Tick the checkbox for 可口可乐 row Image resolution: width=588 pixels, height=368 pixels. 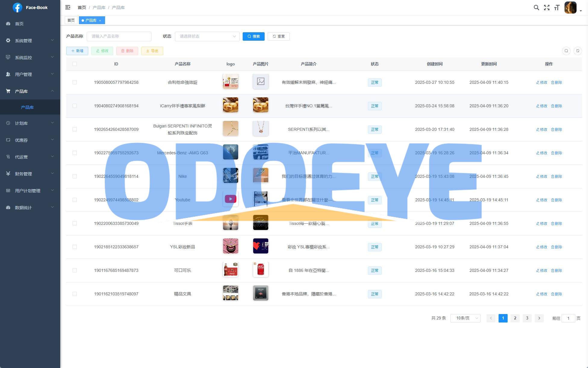[75, 270]
